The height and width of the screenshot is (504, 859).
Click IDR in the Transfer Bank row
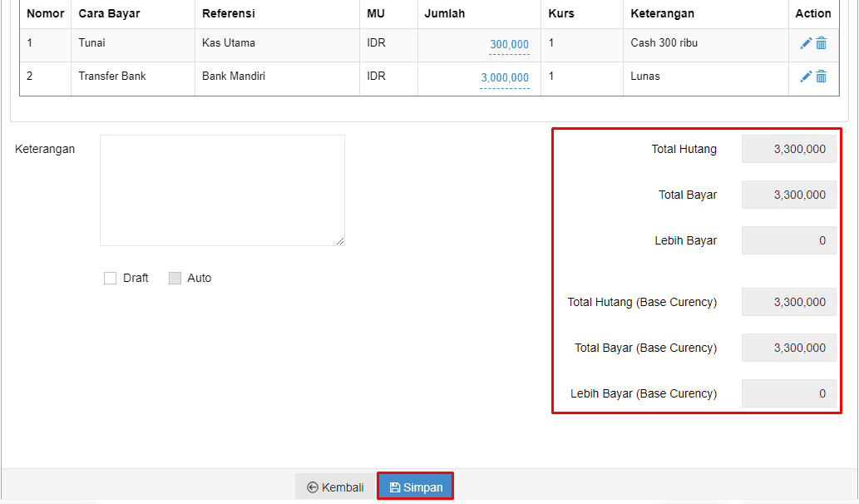pyautogui.click(x=377, y=77)
